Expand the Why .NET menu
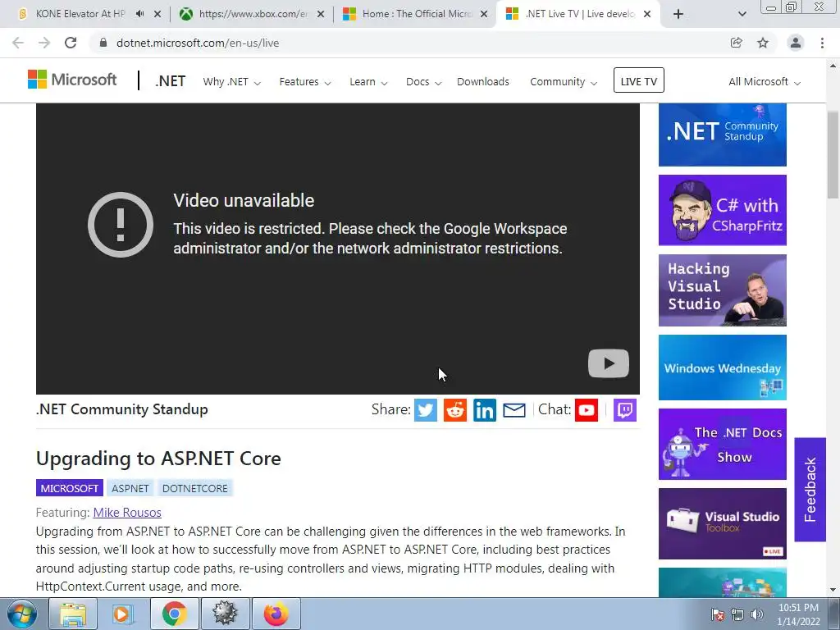840x630 pixels. tap(231, 82)
